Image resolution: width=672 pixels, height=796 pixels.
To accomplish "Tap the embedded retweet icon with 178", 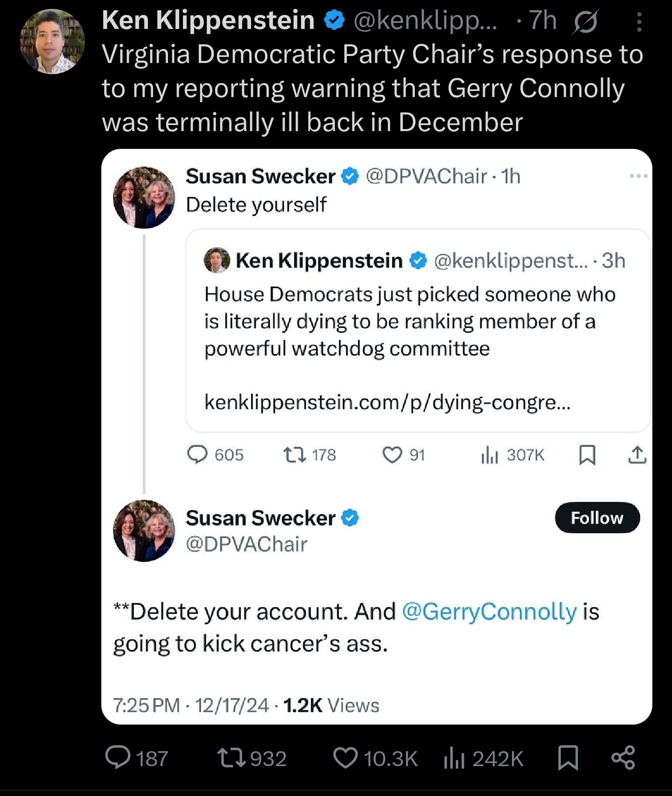I will [295, 454].
